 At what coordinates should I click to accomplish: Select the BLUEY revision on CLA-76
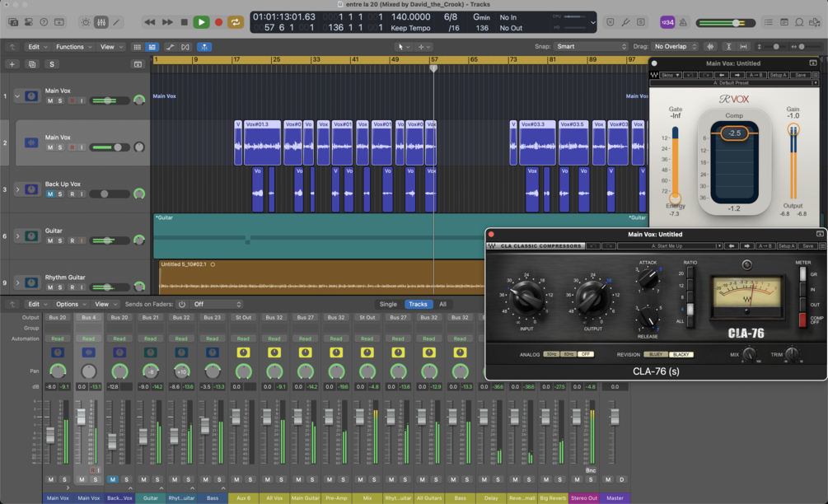(x=655, y=355)
